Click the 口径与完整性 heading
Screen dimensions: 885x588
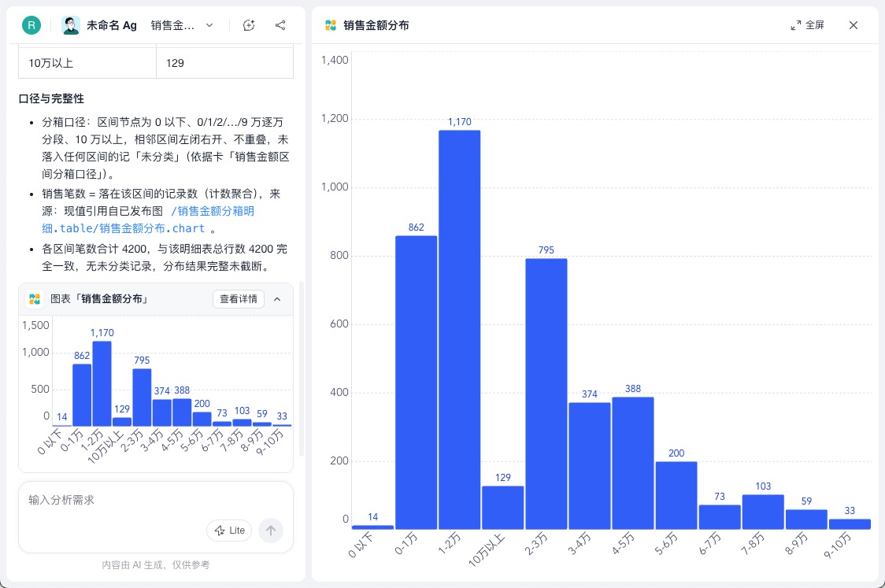51,98
